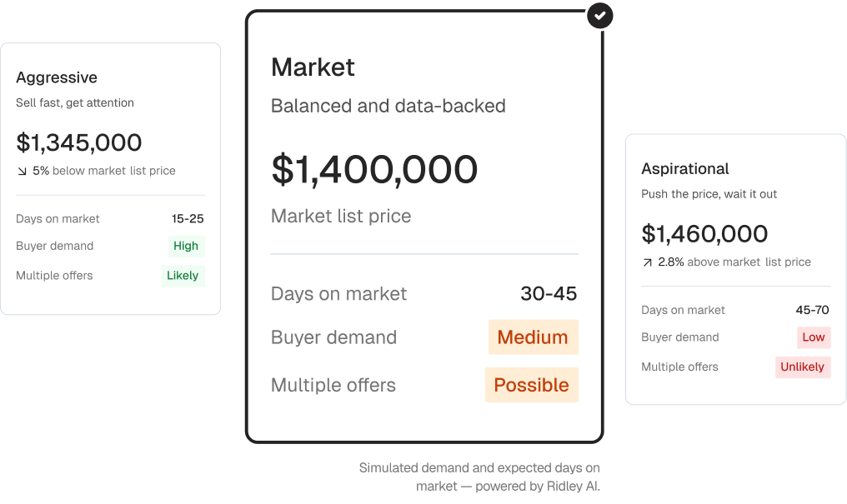This screenshot has width=847, height=504.
Task: Click the 45-70 days on market value
Action: 812,310
